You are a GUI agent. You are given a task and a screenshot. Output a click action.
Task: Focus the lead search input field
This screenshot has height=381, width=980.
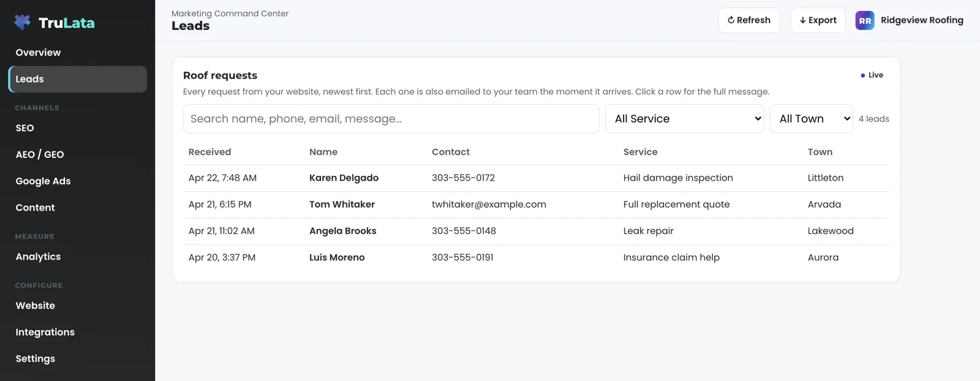391,119
